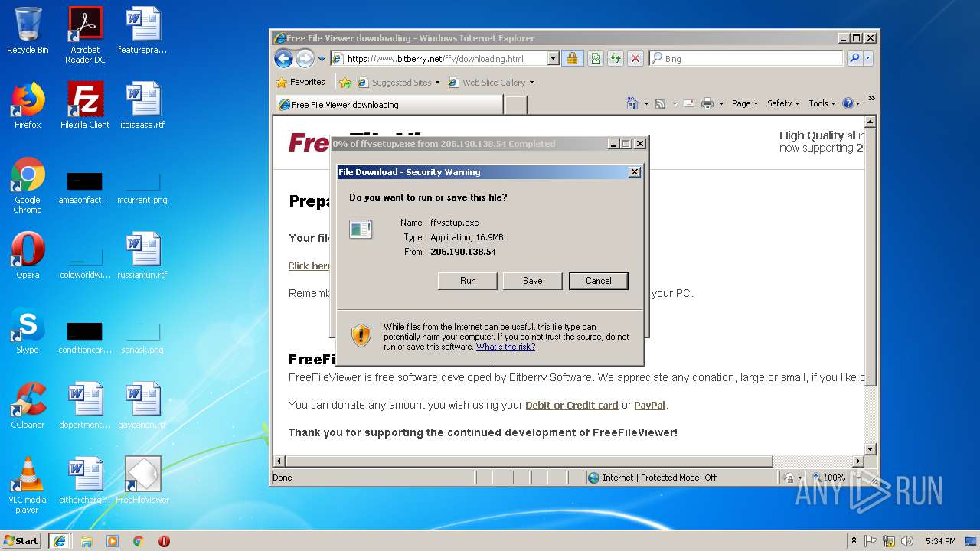980x551 pixels.
Task: Click the Refresh page icon
Action: pos(615,58)
